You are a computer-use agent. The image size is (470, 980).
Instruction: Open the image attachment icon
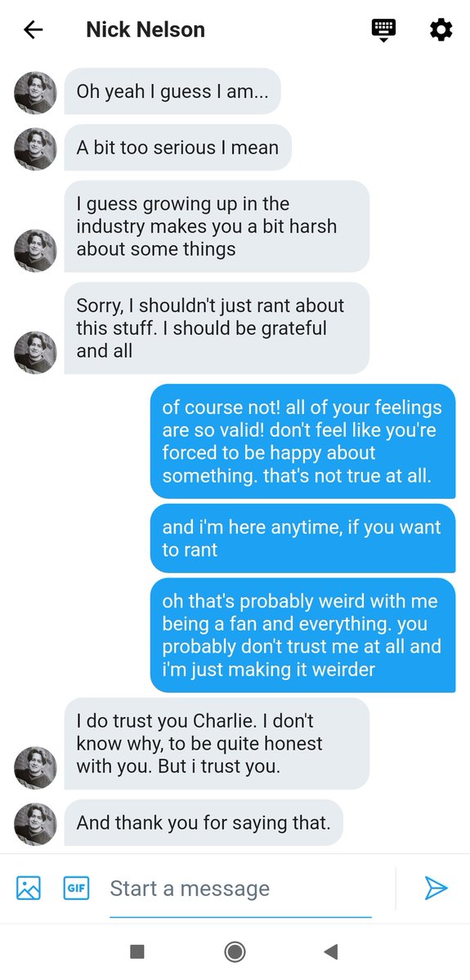(29, 888)
